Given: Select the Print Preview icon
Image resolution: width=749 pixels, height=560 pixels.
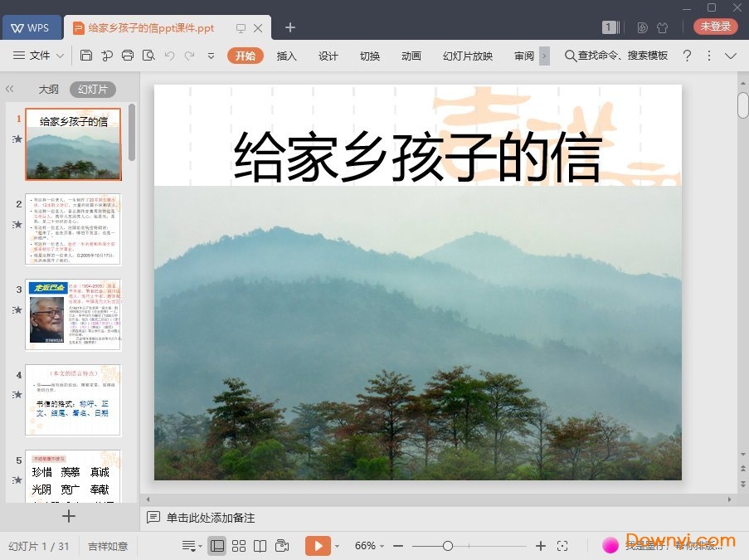Looking at the screenshot, I should click(149, 56).
